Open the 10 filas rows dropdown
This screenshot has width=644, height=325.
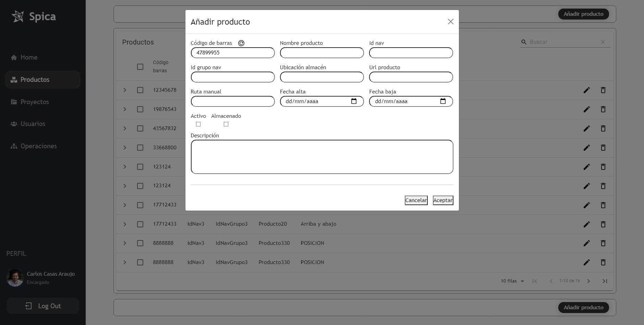coord(513,281)
